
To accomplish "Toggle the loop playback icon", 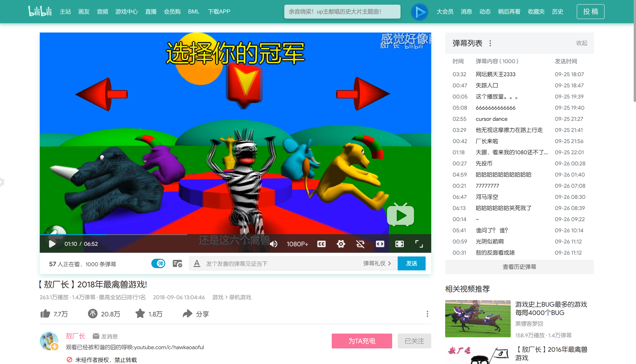I will (x=360, y=244).
